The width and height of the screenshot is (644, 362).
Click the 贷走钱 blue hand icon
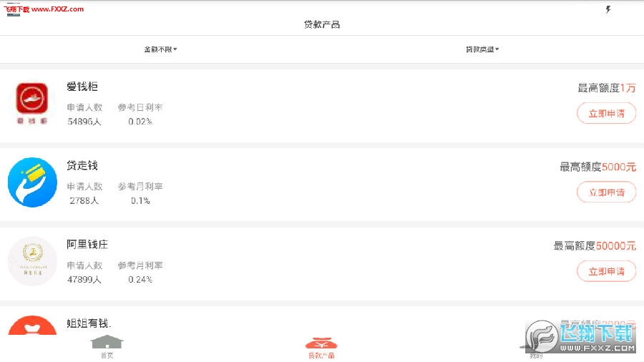32,182
